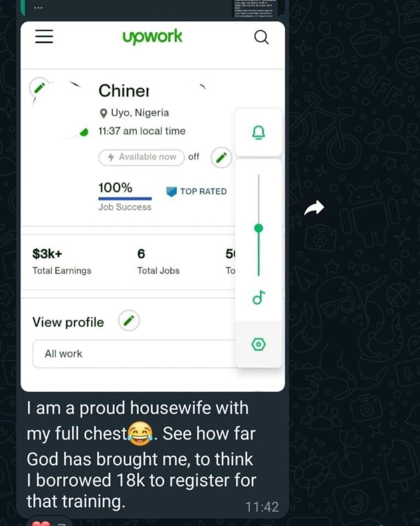Screen dimensions: 420x526
Task: Tap the 6 Total Jobs stat
Action: click(x=158, y=262)
